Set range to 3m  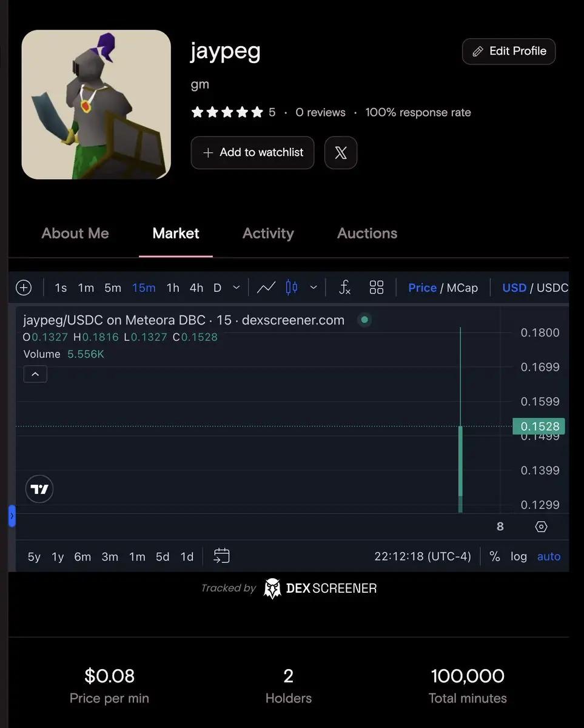(110, 557)
